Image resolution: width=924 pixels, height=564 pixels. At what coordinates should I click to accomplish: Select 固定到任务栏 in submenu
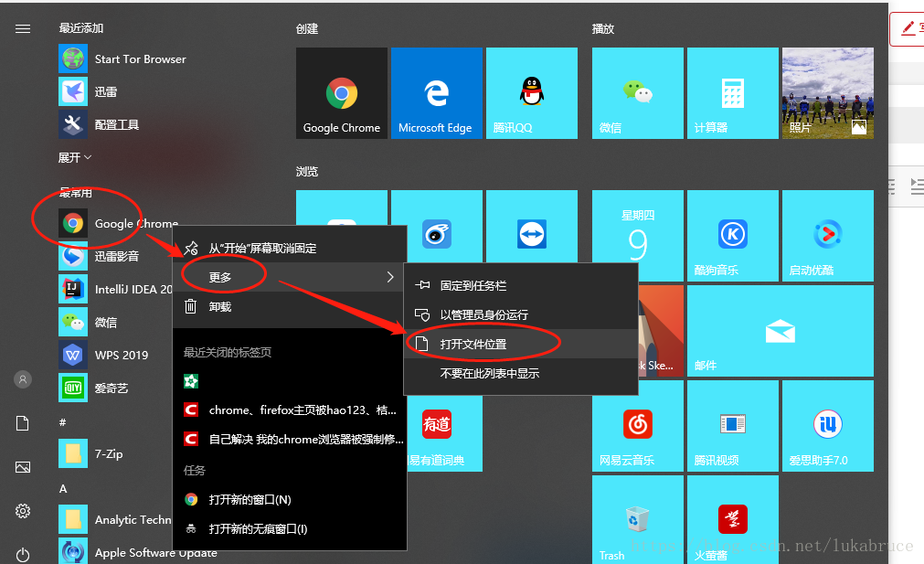[x=520, y=285]
